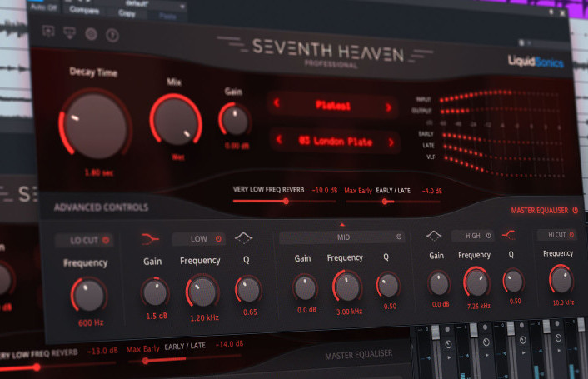Click the 1.5 dB low gain value

[157, 316]
